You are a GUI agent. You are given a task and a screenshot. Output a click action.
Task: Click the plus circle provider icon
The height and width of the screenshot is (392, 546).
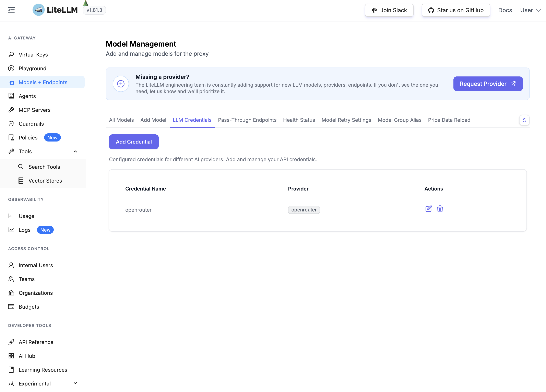pos(121,84)
